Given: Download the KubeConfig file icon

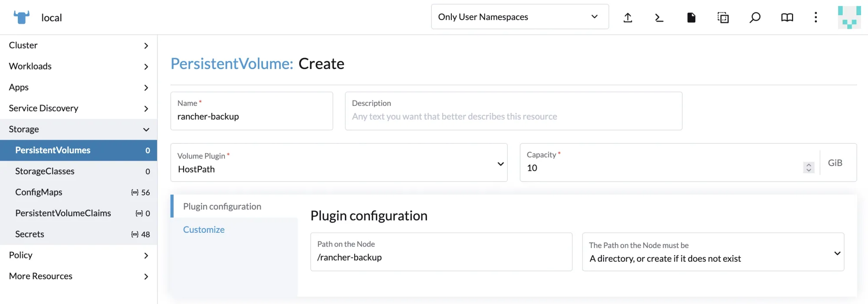Looking at the screenshot, I should click(691, 17).
